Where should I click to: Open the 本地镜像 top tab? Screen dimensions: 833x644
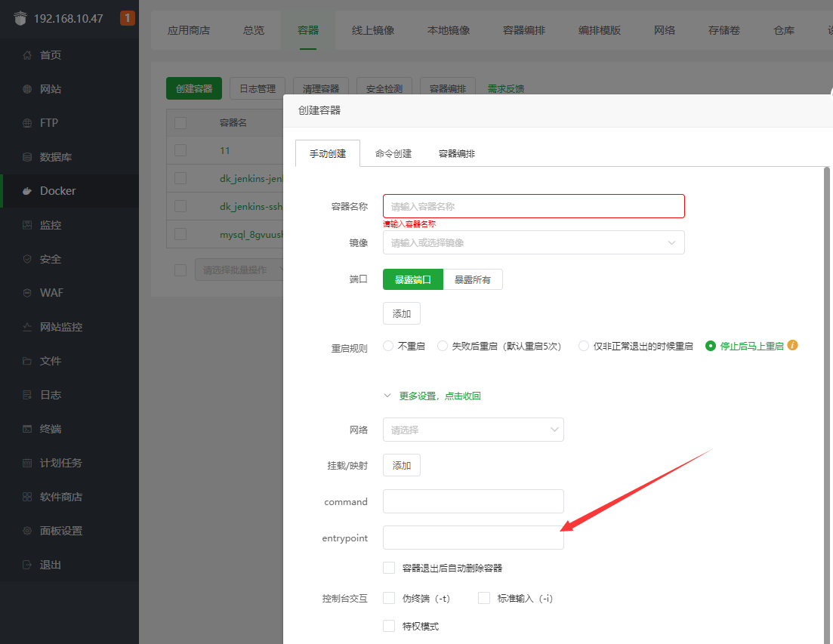(x=449, y=31)
